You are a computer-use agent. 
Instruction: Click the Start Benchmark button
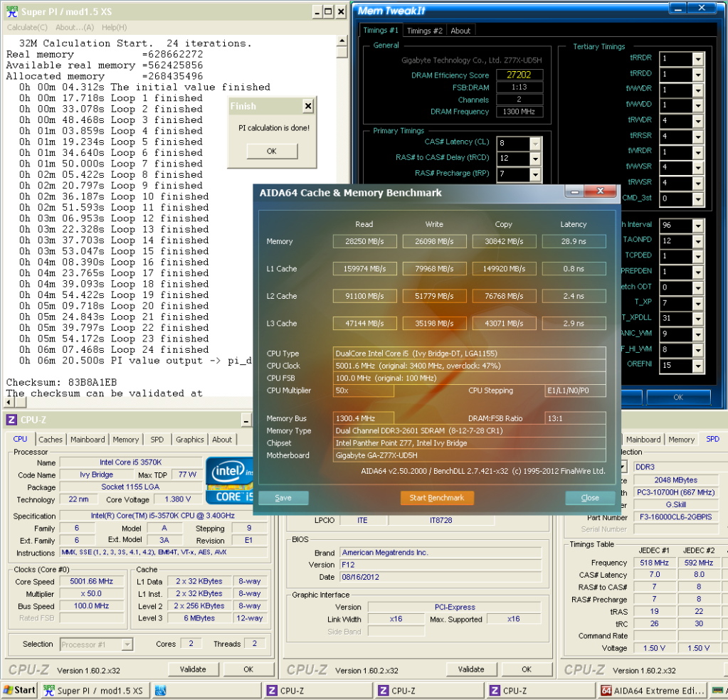coord(437,498)
